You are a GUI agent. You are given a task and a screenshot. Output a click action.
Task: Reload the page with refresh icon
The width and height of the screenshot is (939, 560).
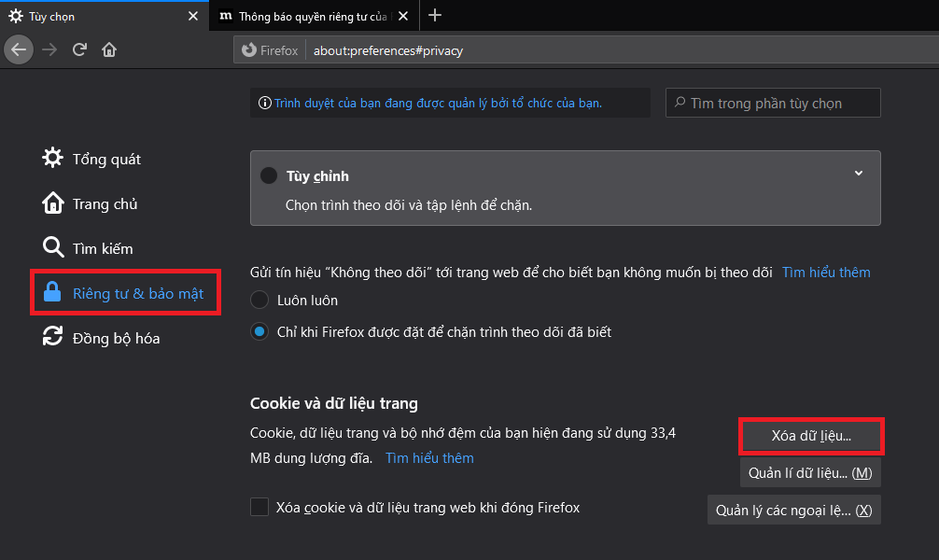78,49
